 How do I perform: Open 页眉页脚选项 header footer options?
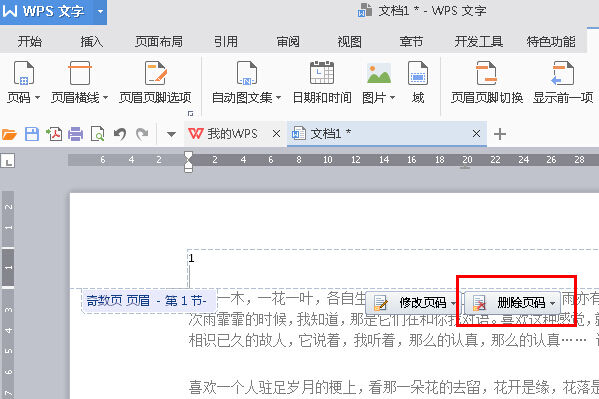(155, 82)
